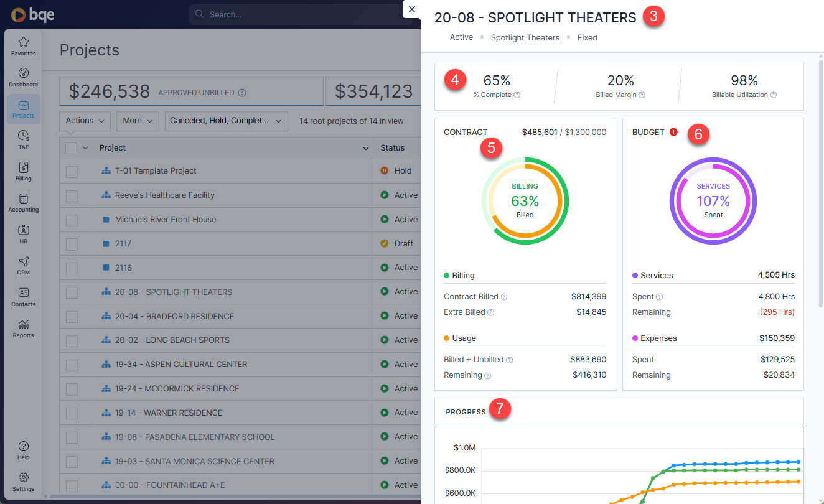Click the help icon next to % Complete

click(x=517, y=95)
